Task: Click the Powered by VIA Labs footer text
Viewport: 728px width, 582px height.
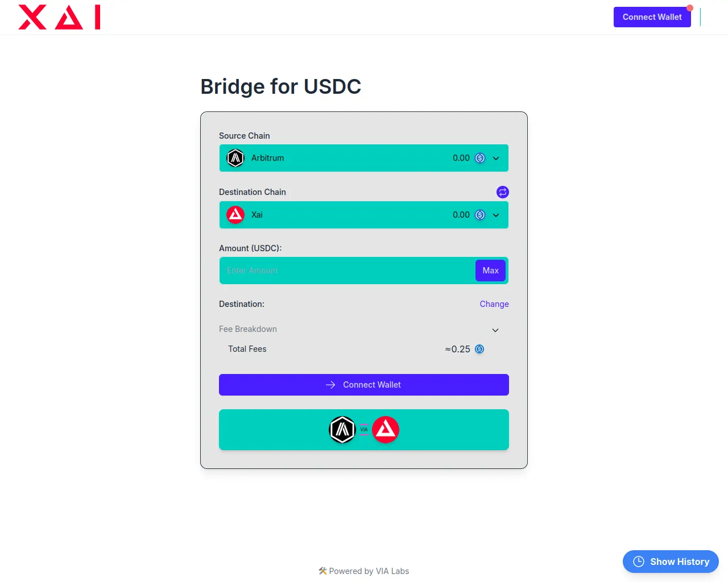Action: tap(369, 571)
